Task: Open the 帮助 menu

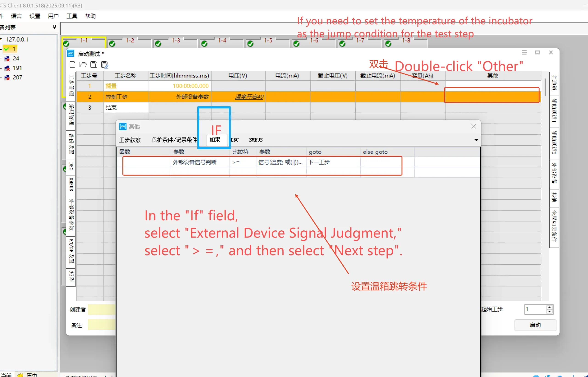Action: (90, 16)
